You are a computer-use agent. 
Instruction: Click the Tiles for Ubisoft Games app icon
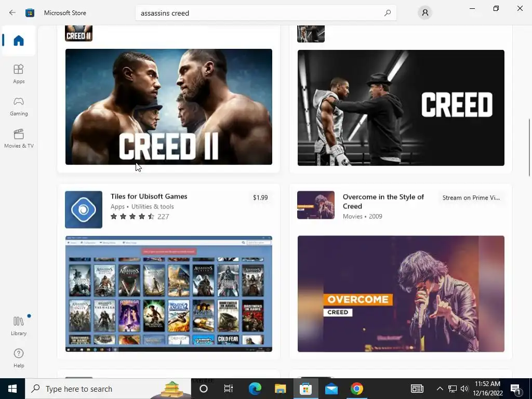click(84, 210)
